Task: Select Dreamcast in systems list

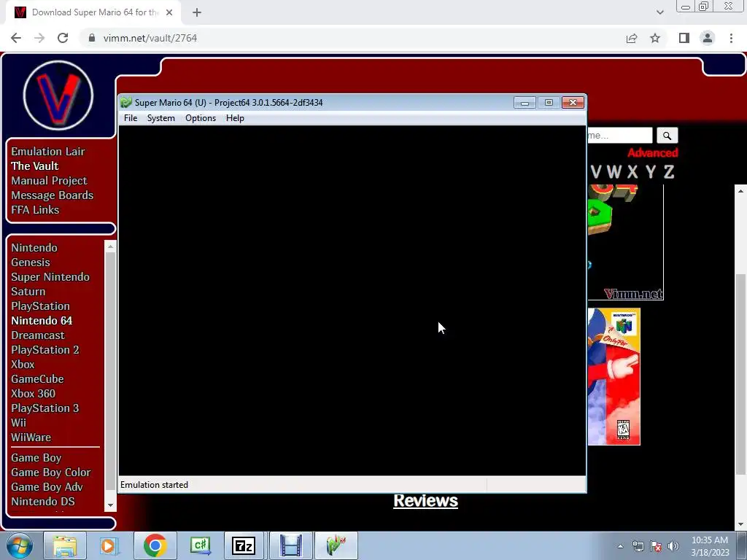Action: click(x=38, y=335)
